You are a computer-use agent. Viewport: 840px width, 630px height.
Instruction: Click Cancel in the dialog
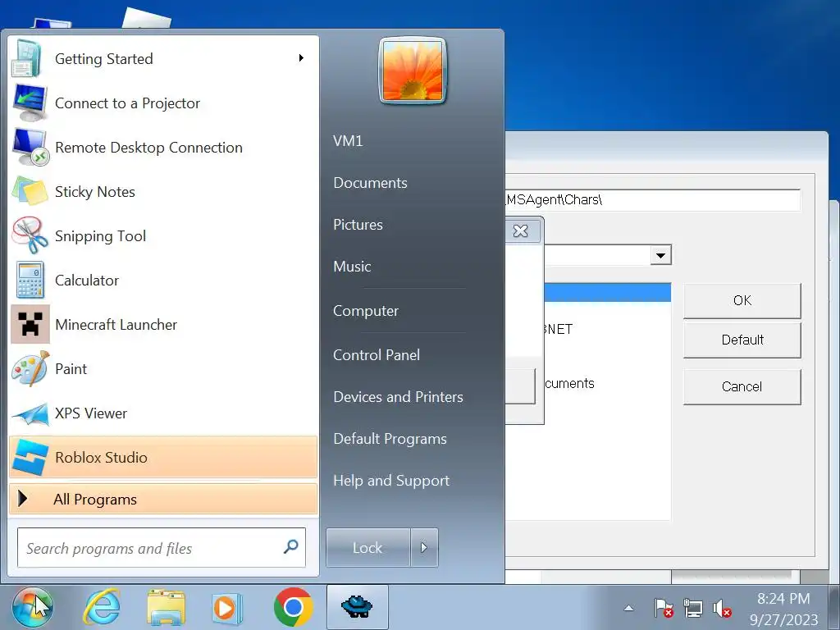(742, 386)
